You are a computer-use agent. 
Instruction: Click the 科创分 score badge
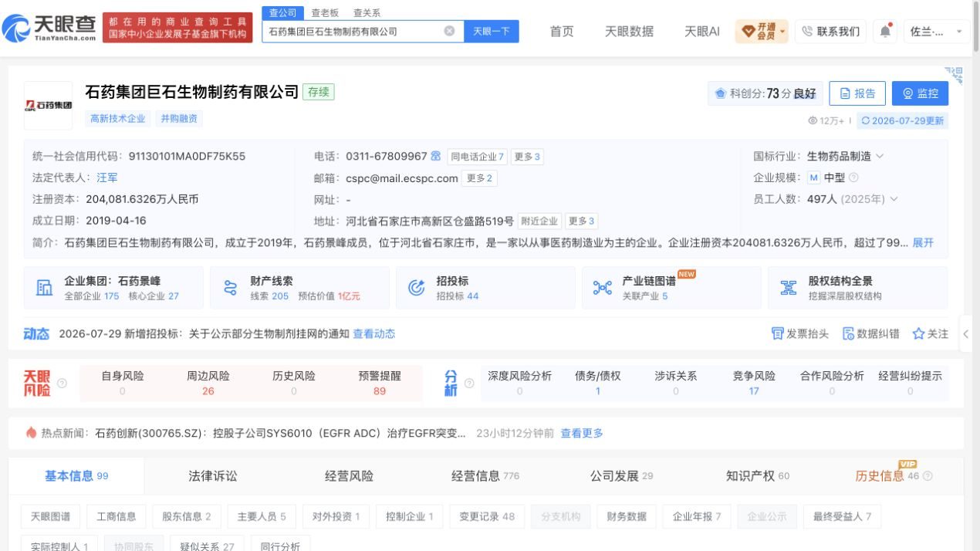click(765, 93)
